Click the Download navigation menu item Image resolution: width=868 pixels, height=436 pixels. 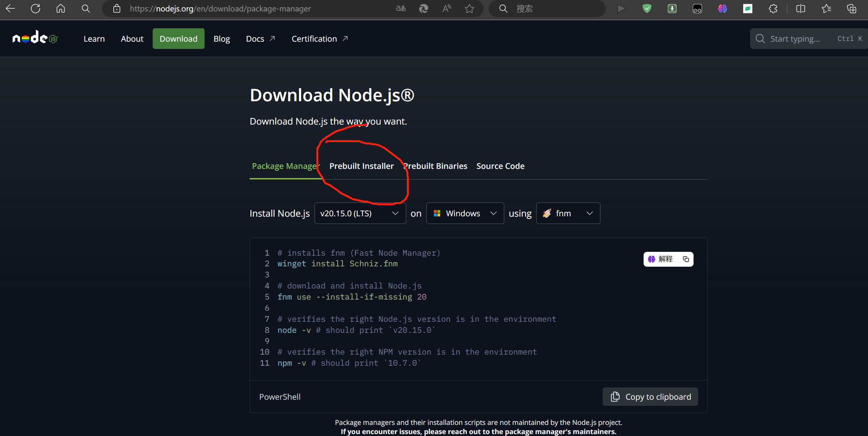(178, 38)
